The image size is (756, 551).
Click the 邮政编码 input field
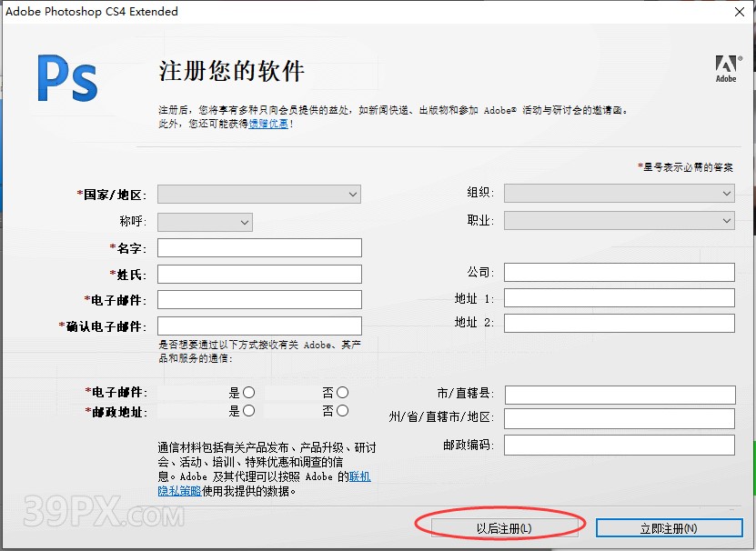coord(621,443)
